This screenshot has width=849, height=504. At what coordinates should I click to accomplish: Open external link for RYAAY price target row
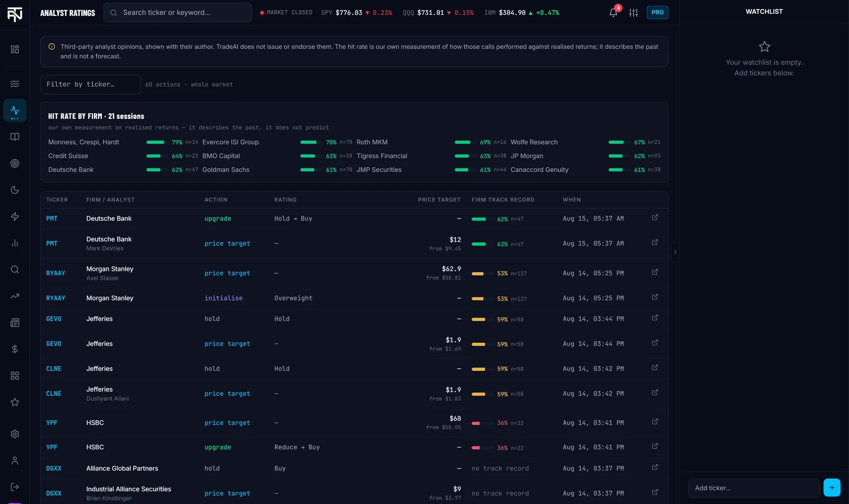click(655, 272)
